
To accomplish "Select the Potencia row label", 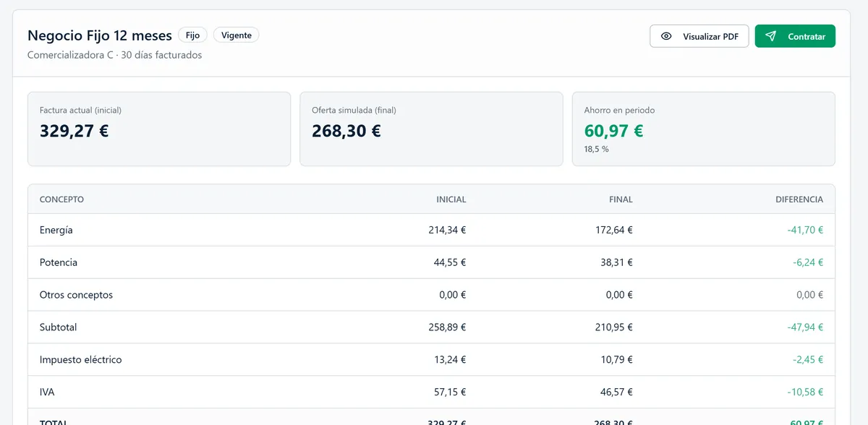I will 59,262.
